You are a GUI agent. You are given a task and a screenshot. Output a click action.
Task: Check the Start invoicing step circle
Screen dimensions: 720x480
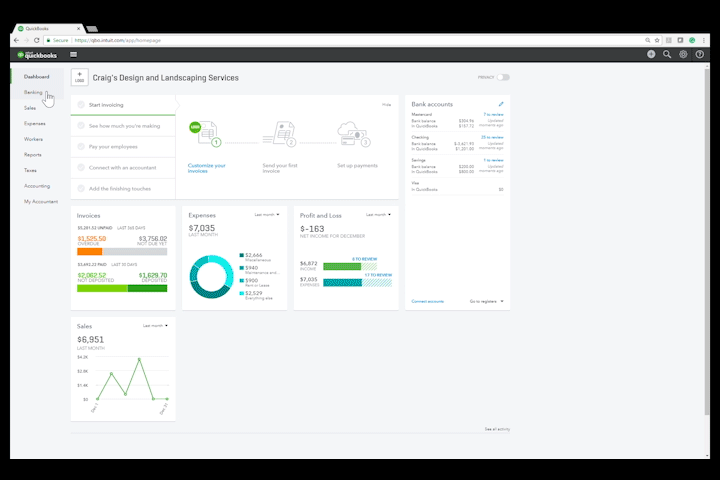[x=81, y=105]
